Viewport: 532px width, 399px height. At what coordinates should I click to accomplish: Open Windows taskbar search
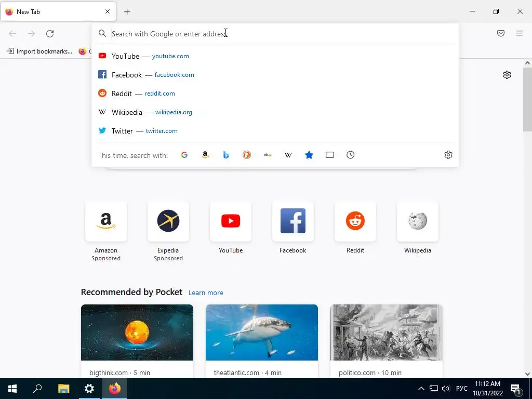[37, 389]
